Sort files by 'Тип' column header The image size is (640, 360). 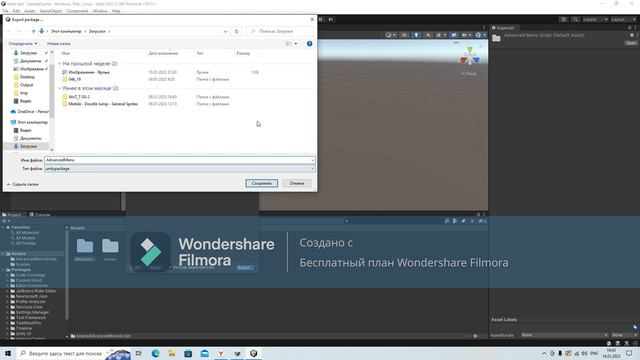(200, 53)
